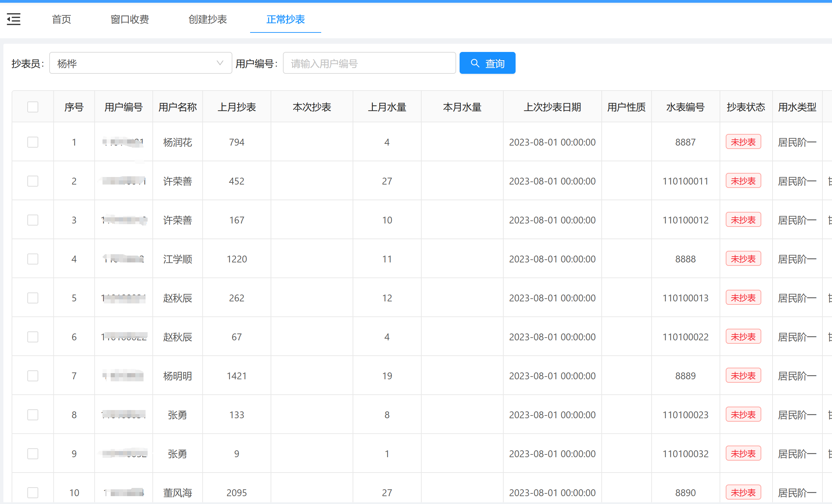Click the 未抄表 tag for 杨明明

744,376
